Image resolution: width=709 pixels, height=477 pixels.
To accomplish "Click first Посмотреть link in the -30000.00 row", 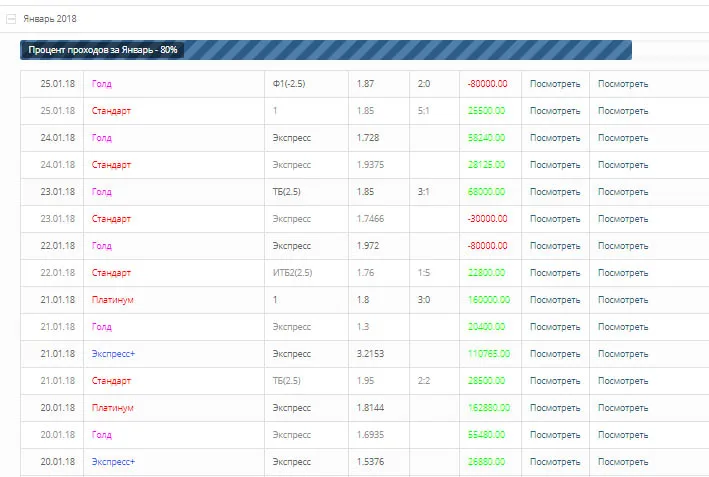I will pos(555,219).
